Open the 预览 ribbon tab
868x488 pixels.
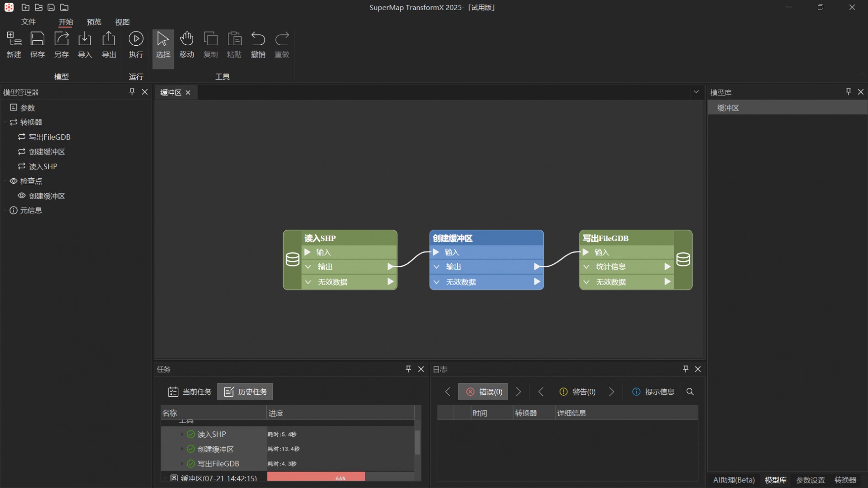pos(94,21)
